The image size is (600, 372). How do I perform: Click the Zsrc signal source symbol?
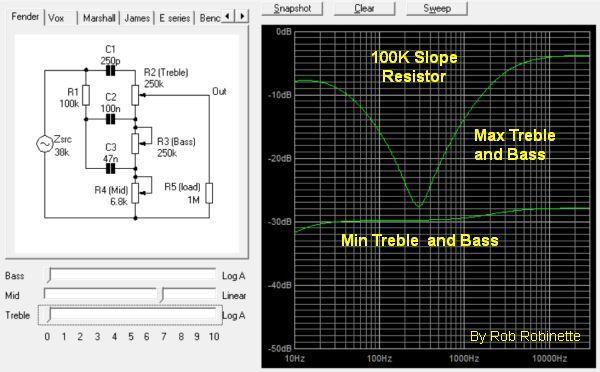44,144
